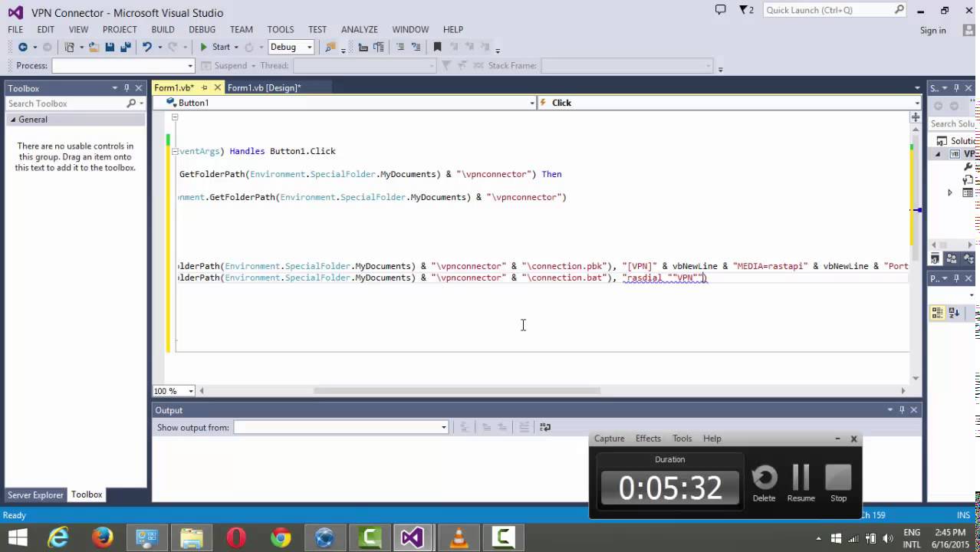Toggle auto hide pin on Toolbox panel
The height and width of the screenshot is (552, 980).
coord(127,88)
